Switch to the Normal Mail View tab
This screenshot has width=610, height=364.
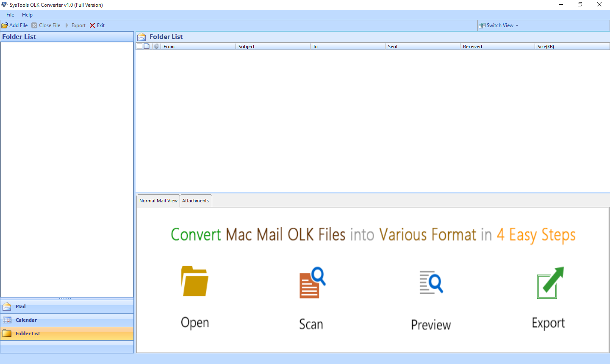pyautogui.click(x=158, y=201)
